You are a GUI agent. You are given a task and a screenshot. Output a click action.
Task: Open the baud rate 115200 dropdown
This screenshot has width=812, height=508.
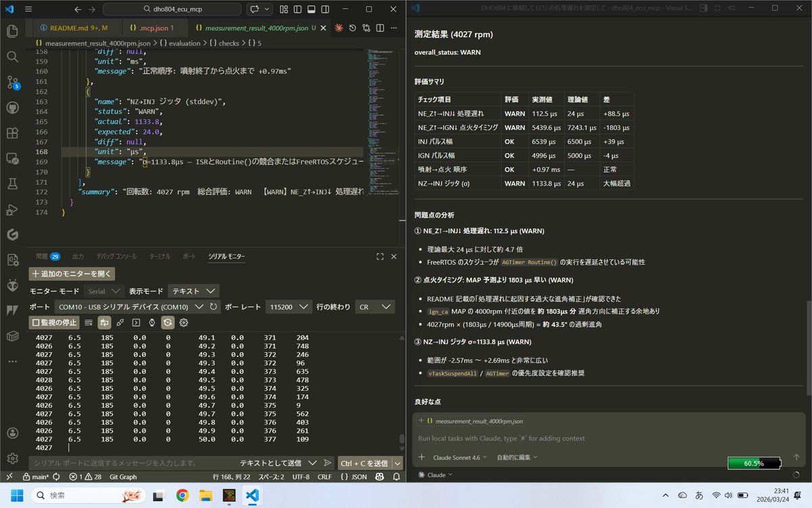(289, 307)
